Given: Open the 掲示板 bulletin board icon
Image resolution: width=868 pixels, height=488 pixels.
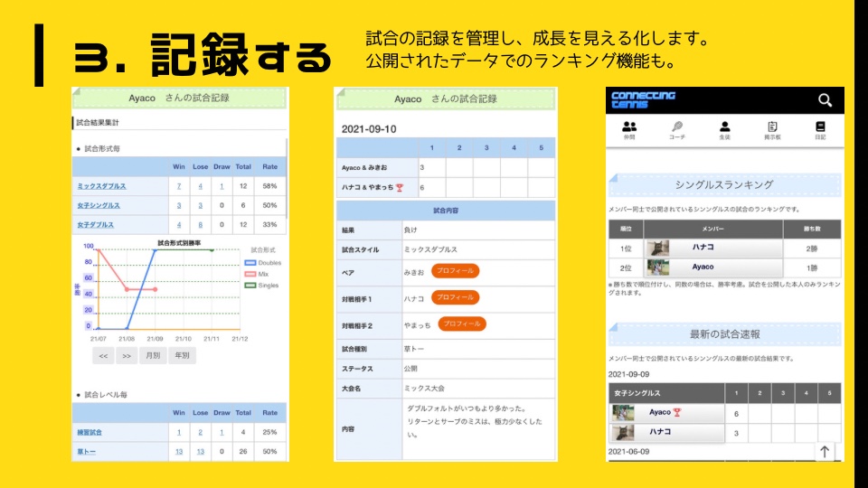Looking at the screenshot, I should click(772, 131).
